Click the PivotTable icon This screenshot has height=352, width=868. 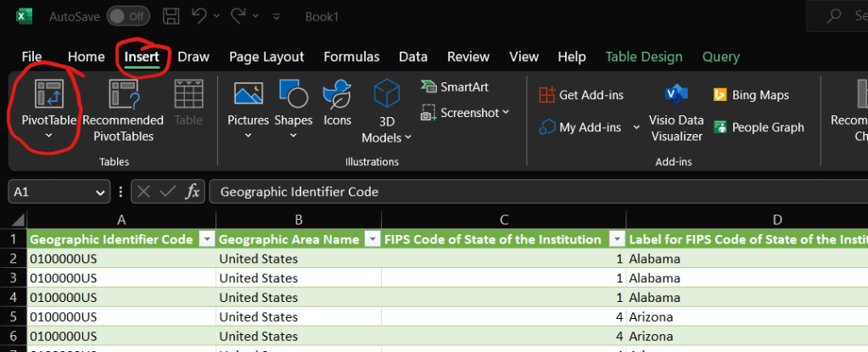click(x=48, y=94)
